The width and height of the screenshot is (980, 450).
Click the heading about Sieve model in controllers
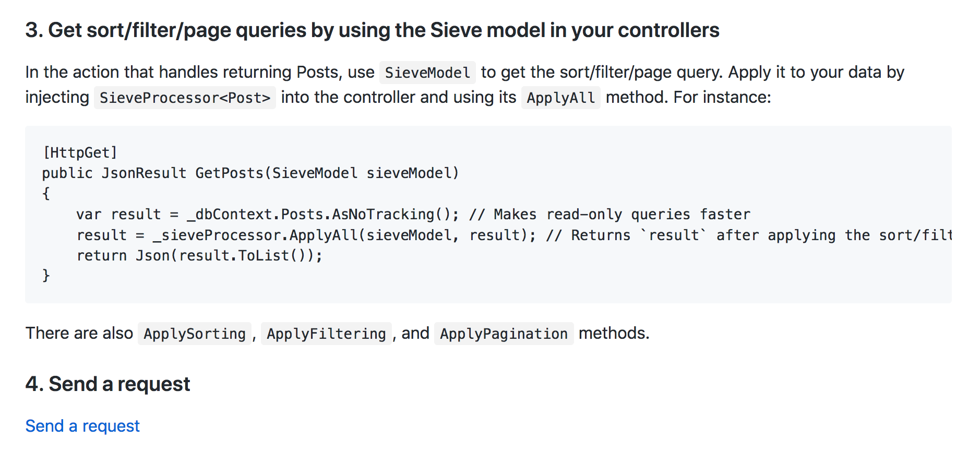coord(372,30)
